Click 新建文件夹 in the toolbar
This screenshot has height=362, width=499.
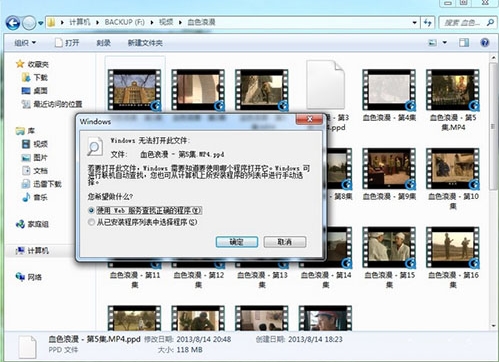pos(145,43)
